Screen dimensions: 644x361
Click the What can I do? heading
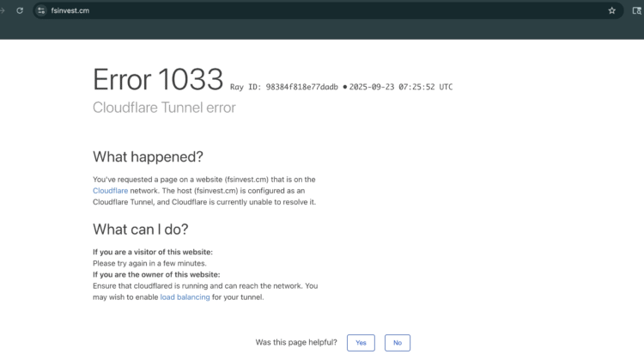(140, 229)
